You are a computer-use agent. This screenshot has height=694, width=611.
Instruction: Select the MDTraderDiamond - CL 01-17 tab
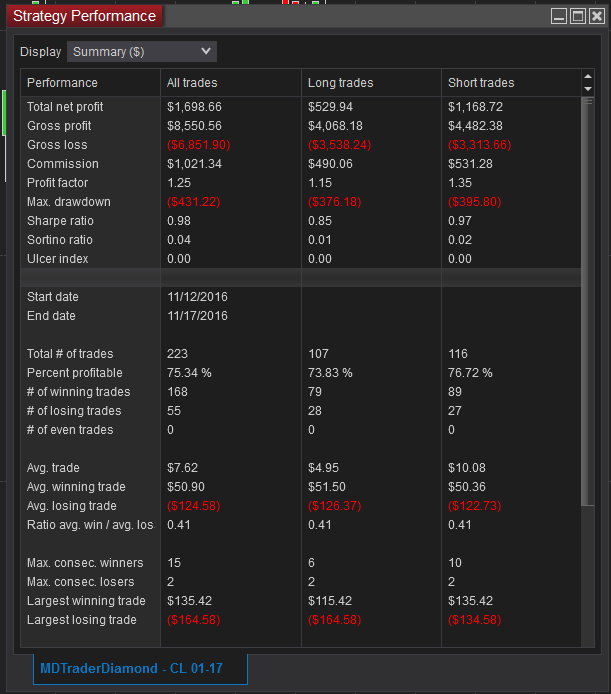tap(140, 668)
